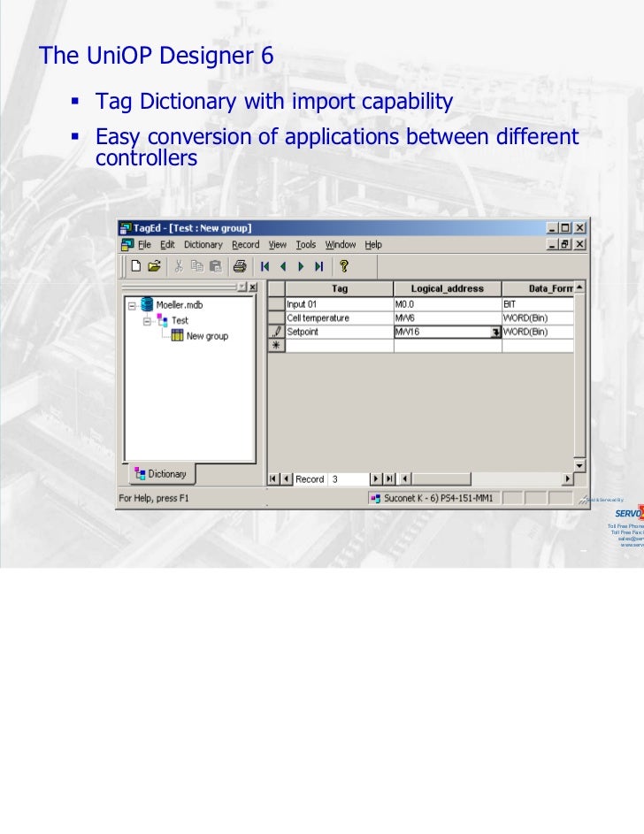Image resolution: width=644 pixels, height=834 pixels.
Task: Click previous record button in bottom navigator
Action: pos(286,478)
